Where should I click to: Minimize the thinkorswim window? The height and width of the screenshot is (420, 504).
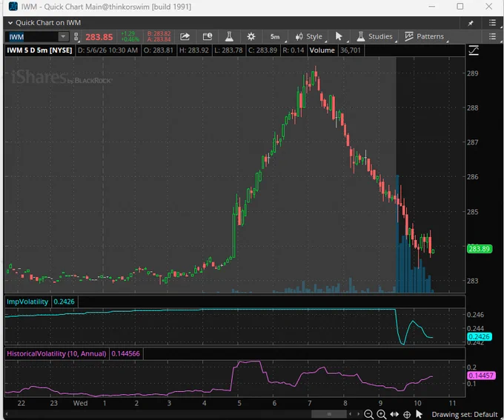tap(431, 7)
